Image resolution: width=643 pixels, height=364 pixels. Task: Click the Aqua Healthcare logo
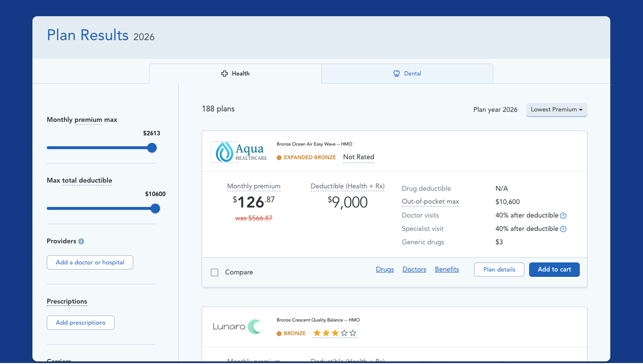(x=239, y=152)
